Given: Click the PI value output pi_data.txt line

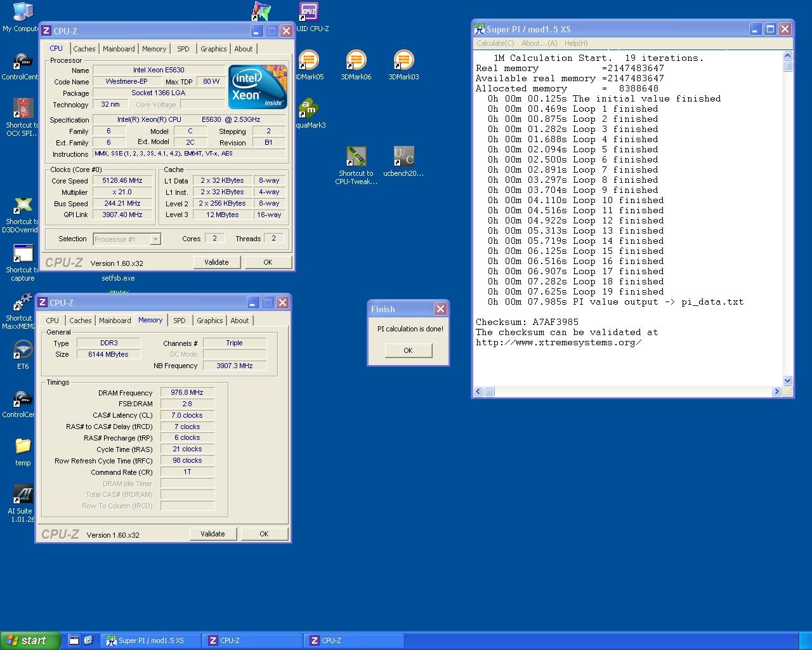Looking at the screenshot, I should click(x=615, y=302).
